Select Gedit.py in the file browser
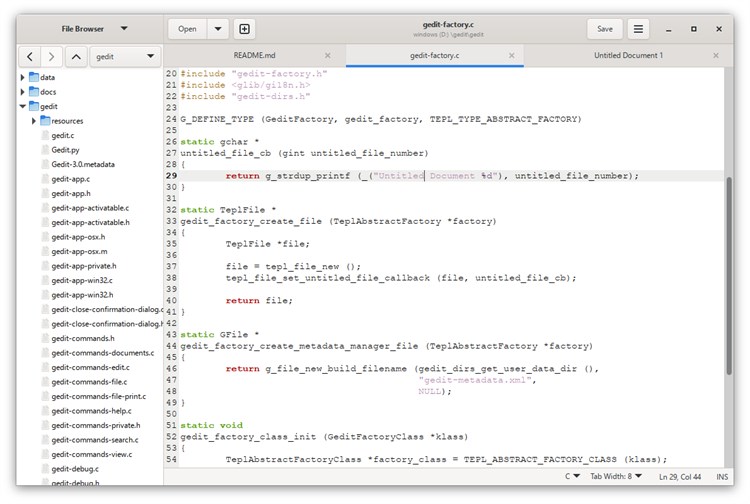The width and height of the screenshot is (750, 504). [x=65, y=150]
